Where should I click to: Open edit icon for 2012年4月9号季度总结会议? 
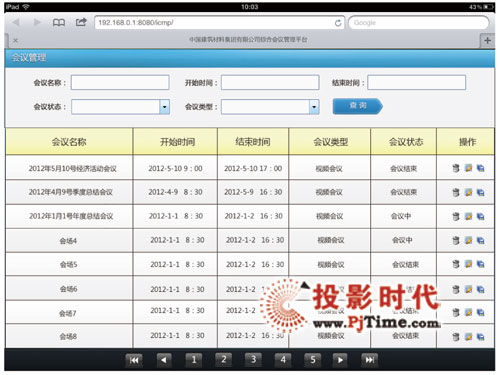pos(468,192)
